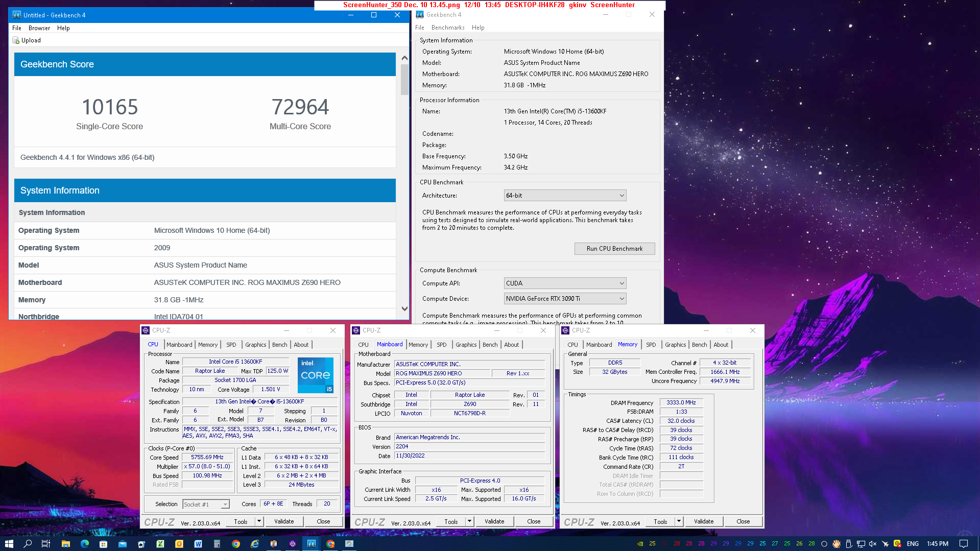The width and height of the screenshot is (980, 551).
Task: Select Memory tab in first CPU-Z window
Action: 208,345
